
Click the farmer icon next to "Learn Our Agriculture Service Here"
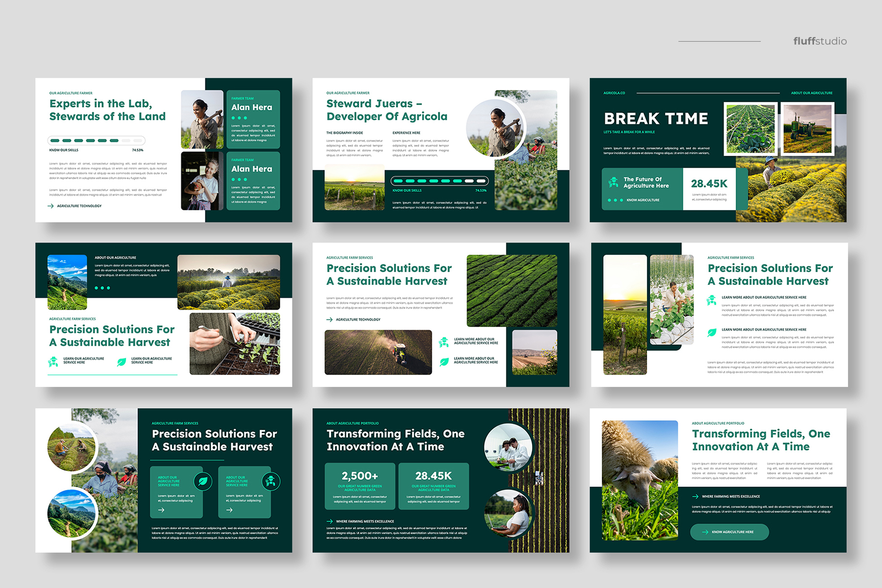pyautogui.click(x=53, y=362)
